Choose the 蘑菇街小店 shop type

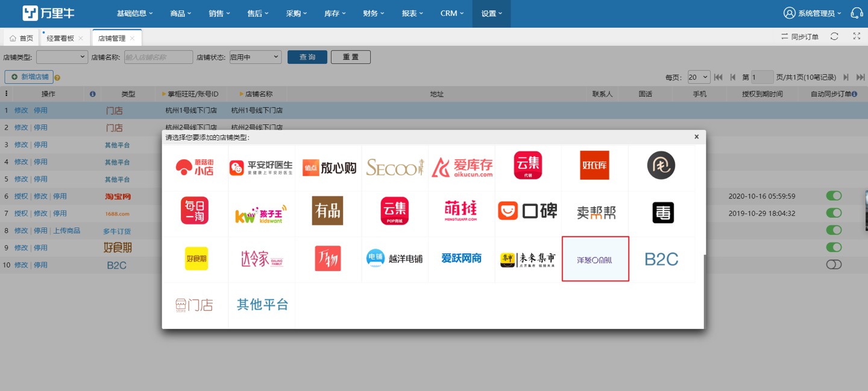click(x=195, y=167)
